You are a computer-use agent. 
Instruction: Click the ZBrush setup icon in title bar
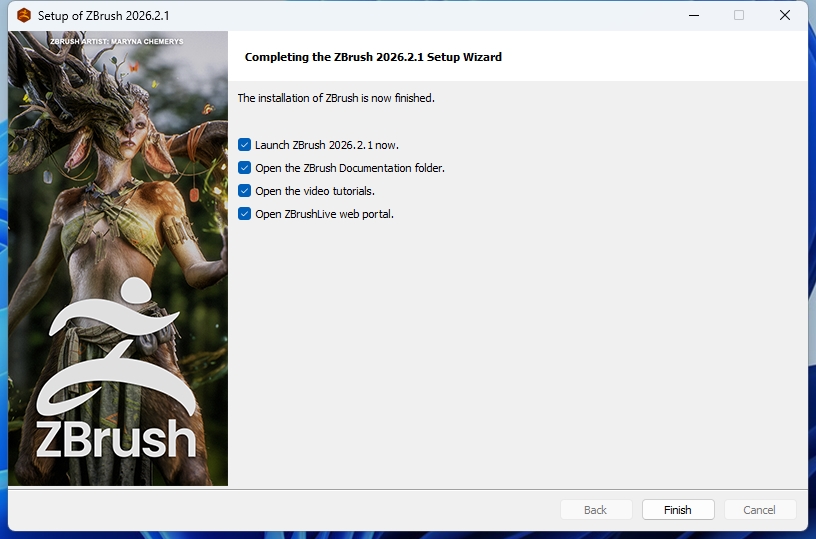[24, 16]
